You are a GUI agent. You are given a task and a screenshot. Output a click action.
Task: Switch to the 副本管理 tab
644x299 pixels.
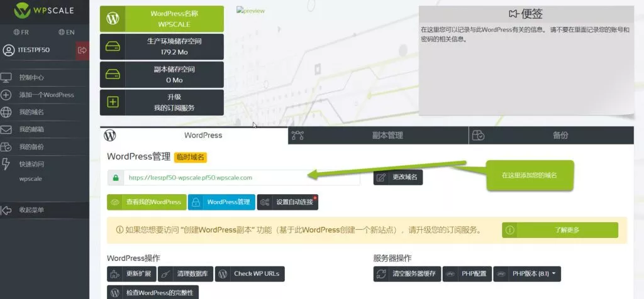click(378, 135)
